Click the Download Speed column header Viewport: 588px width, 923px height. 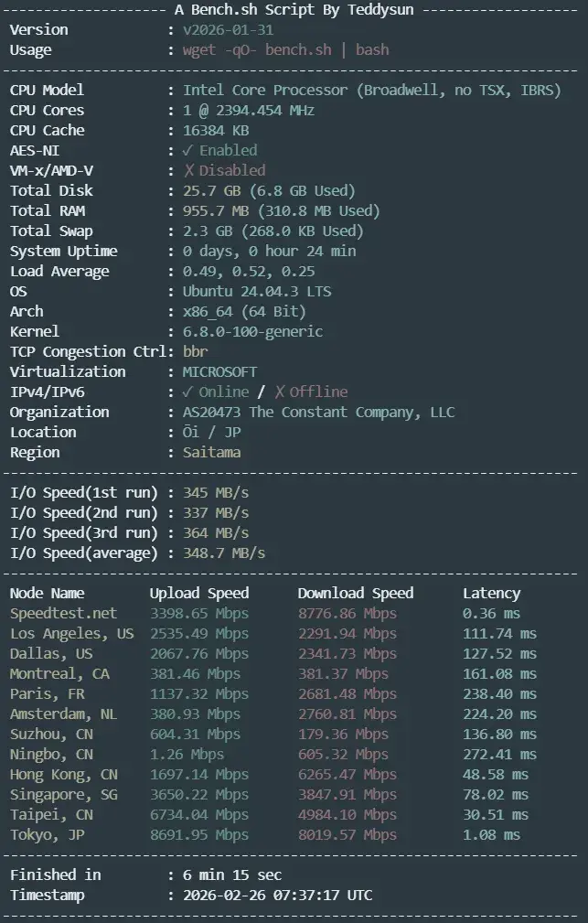point(356,593)
